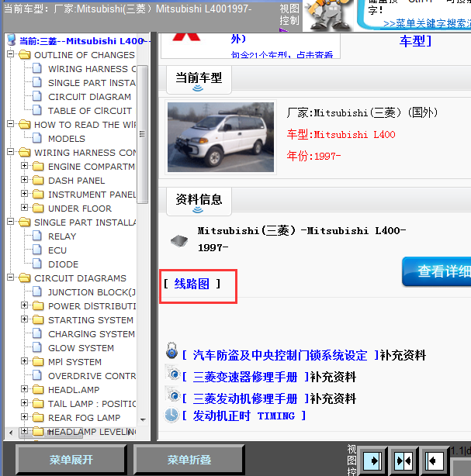The height and width of the screenshot is (476, 471).
Task: Click the right-arrow view control icon
Action: click(x=372, y=460)
